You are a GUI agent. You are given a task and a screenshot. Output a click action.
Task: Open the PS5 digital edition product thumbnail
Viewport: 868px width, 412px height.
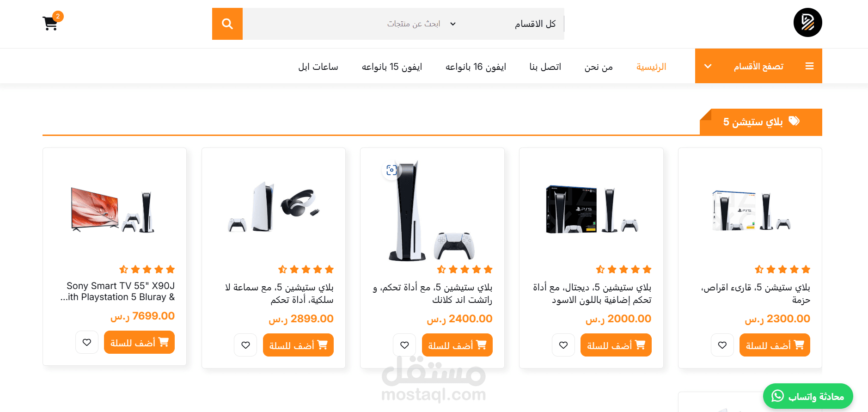point(591,209)
